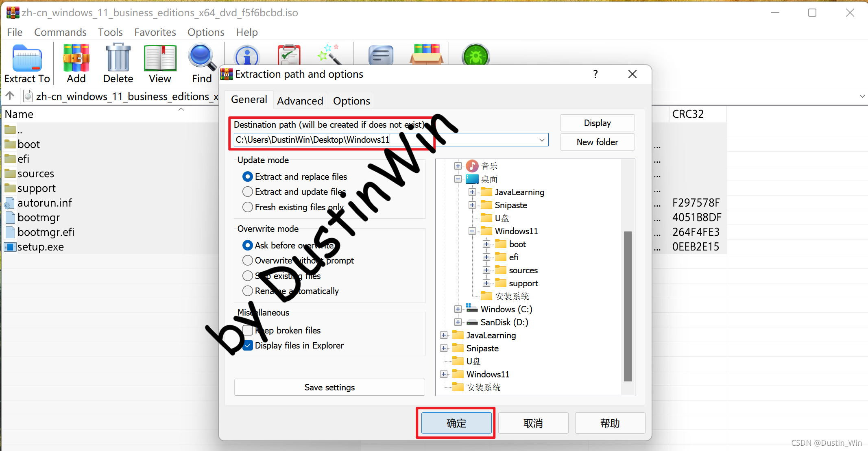This screenshot has width=868, height=451.
Task: Select Extract and update files option
Action: [248, 192]
